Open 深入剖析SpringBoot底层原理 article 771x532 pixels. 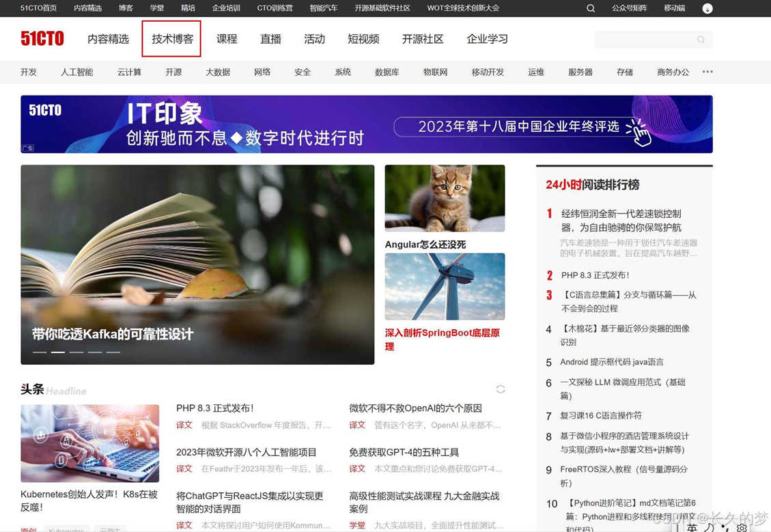coord(442,339)
